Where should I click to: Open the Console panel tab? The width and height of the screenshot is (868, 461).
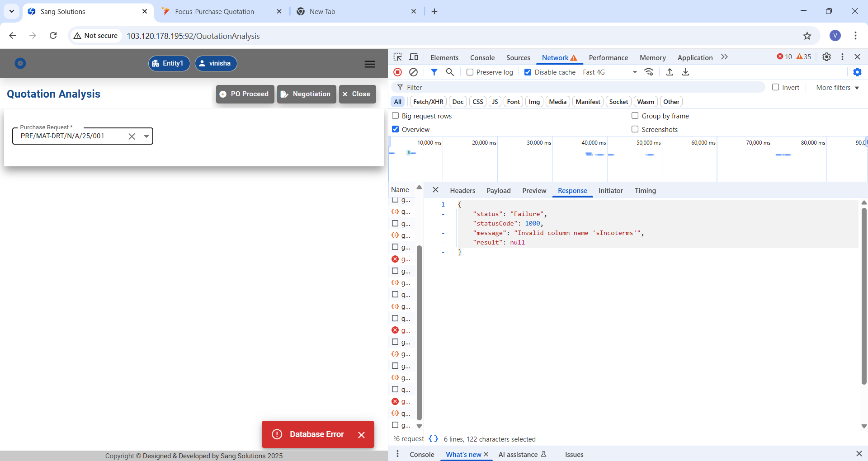482,57
